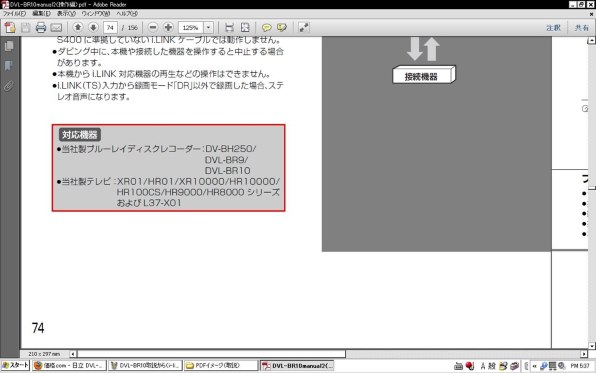Print the document using the printer icon
This screenshot has width=596, height=373.
point(41,27)
